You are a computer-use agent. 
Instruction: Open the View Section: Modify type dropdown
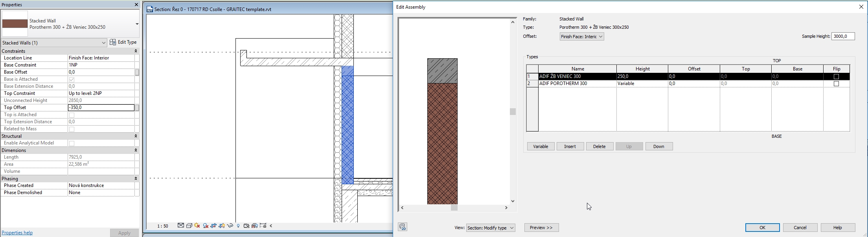coord(491,228)
